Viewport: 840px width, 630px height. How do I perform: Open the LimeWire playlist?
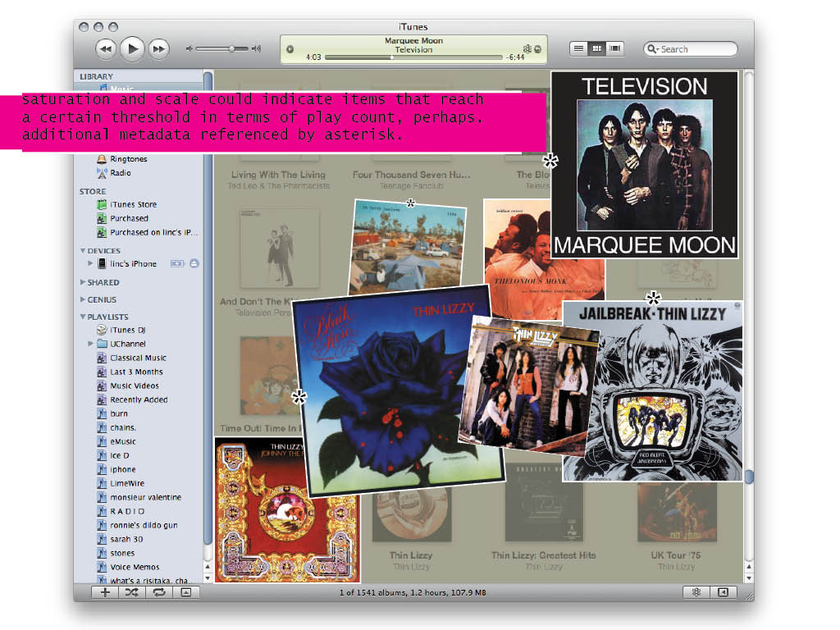127,483
